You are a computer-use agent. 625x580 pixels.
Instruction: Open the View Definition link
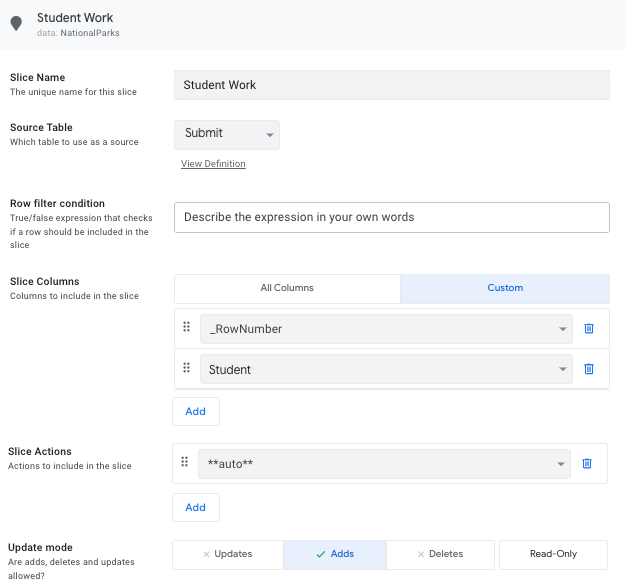pos(213,164)
